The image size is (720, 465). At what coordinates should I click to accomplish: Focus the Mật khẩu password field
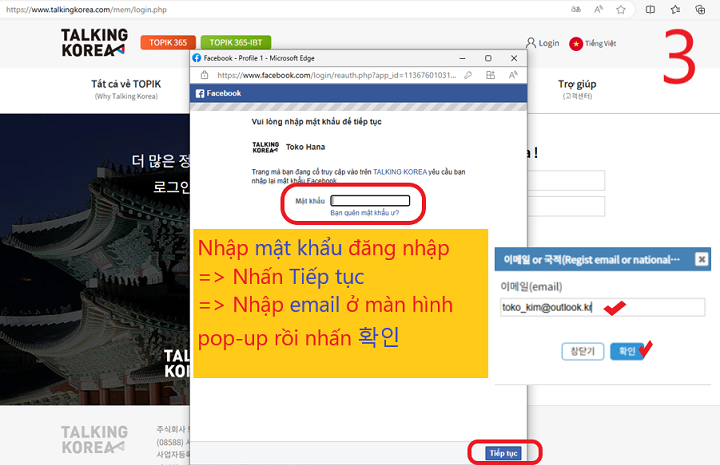click(370, 201)
